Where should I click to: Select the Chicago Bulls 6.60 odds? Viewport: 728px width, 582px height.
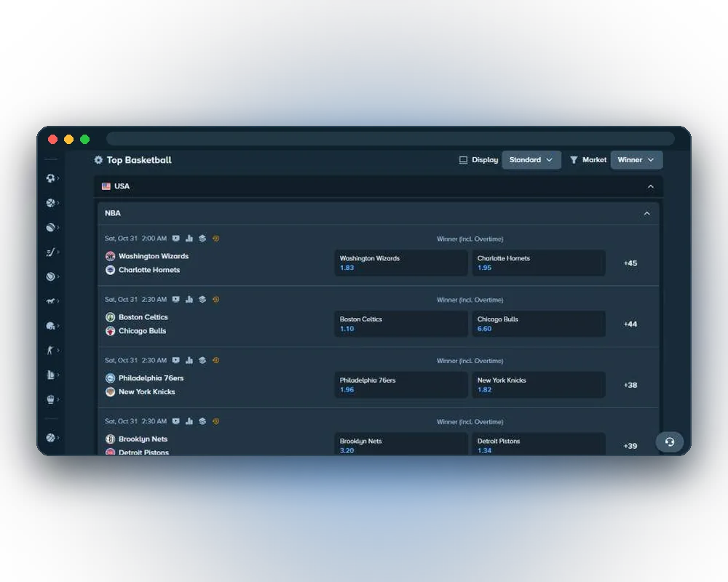(x=539, y=324)
